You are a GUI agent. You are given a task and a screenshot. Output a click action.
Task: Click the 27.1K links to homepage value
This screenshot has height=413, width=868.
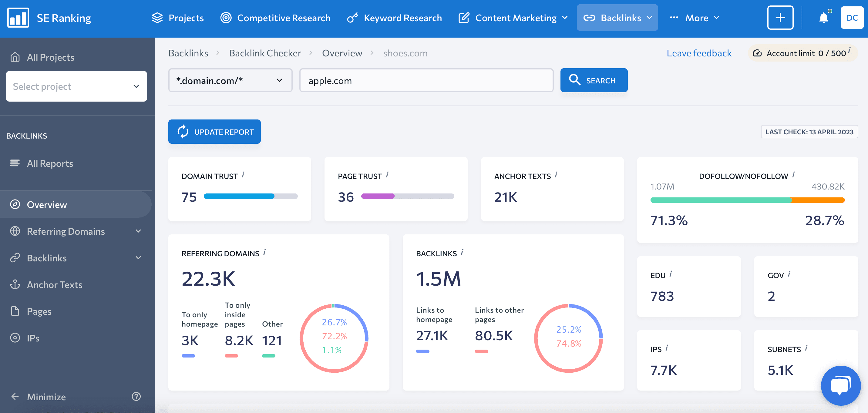pyautogui.click(x=432, y=335)
